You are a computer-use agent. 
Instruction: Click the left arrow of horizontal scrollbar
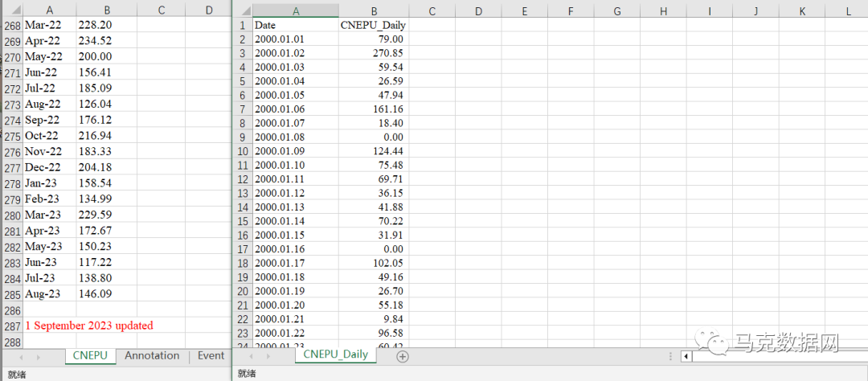point(686,357)
